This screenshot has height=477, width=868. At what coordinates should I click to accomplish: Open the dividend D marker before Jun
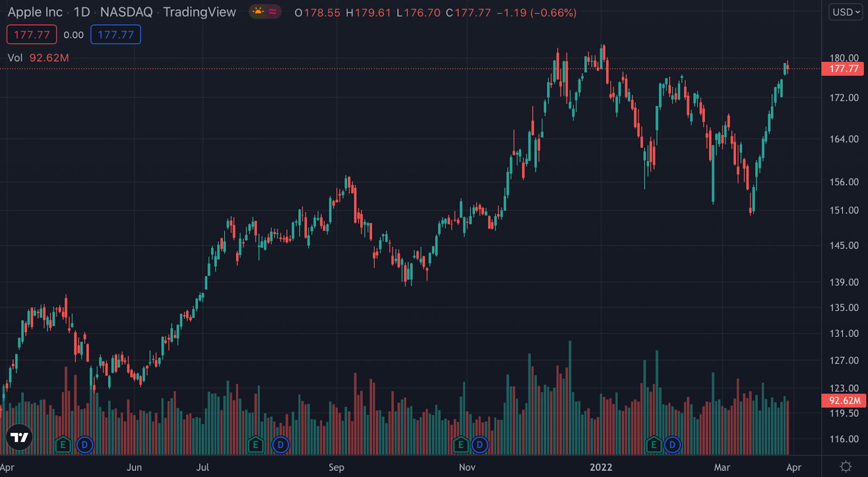point(85,445)
